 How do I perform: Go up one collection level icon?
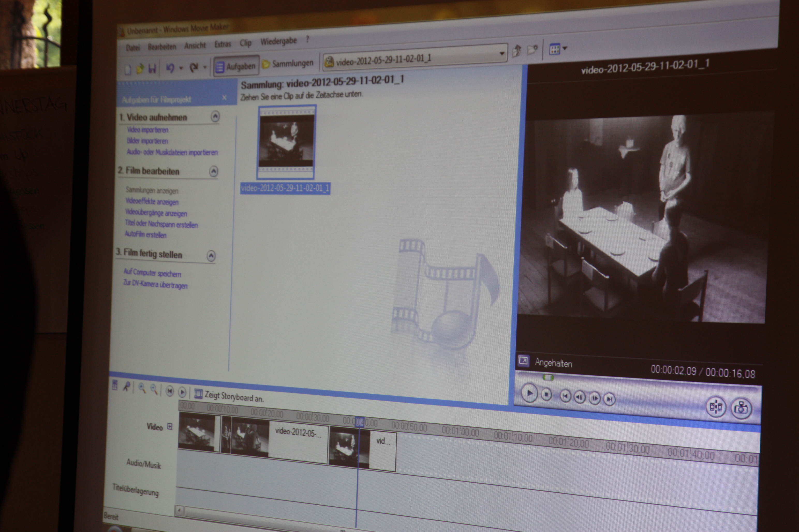tap(516, 51)
